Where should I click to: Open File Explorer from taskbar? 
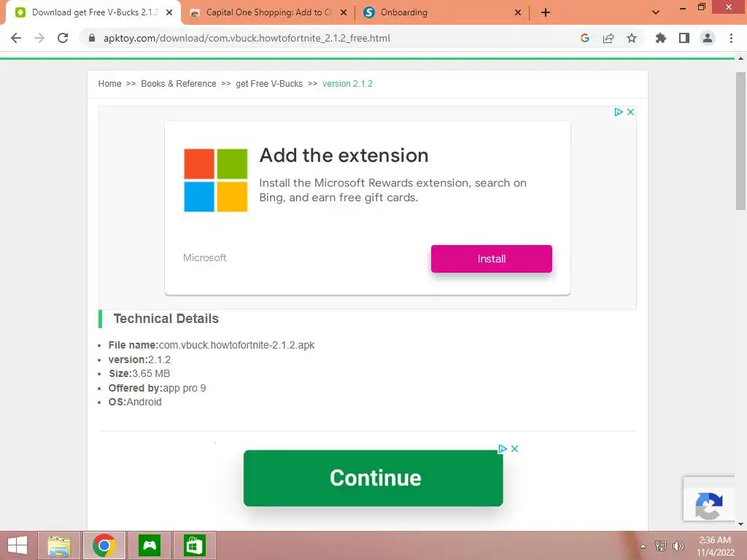point(59,545)
